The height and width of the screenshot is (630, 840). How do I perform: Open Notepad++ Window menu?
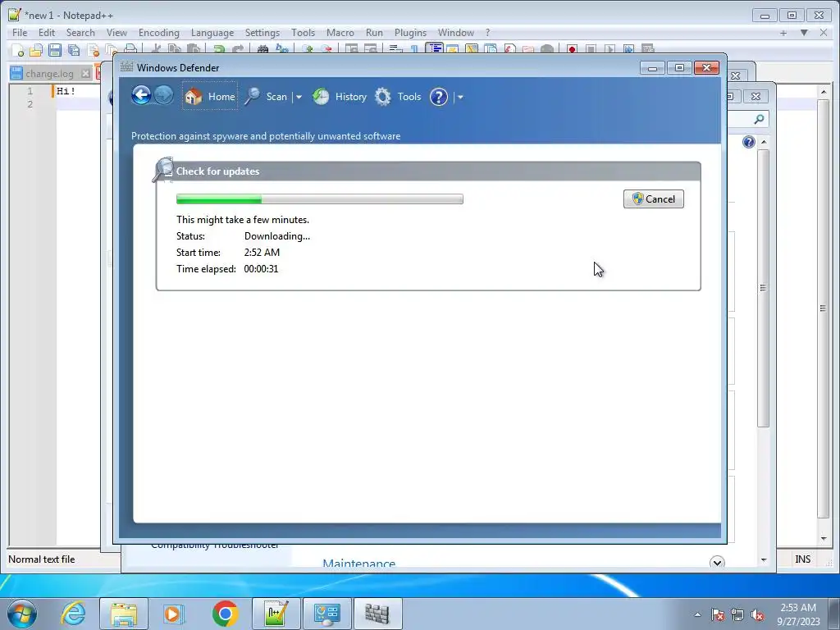click(x=455, y=33)
